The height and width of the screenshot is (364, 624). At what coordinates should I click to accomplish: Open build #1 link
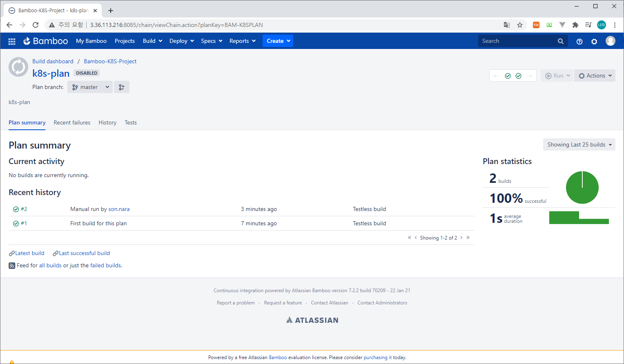click(x=24, y=223)
